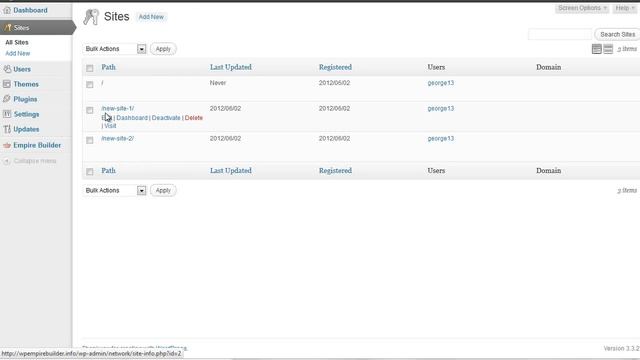This screenshot has width=640, height=360.
Task: Click the Dashboard house icon in sidebar
Action: (x=7, y=10)
